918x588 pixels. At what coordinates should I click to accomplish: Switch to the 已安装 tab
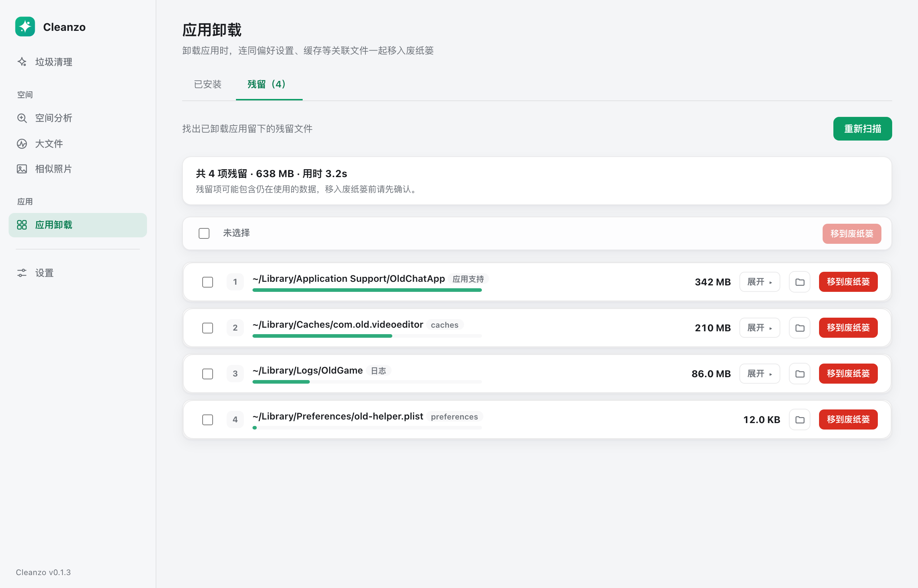point(208,84)
